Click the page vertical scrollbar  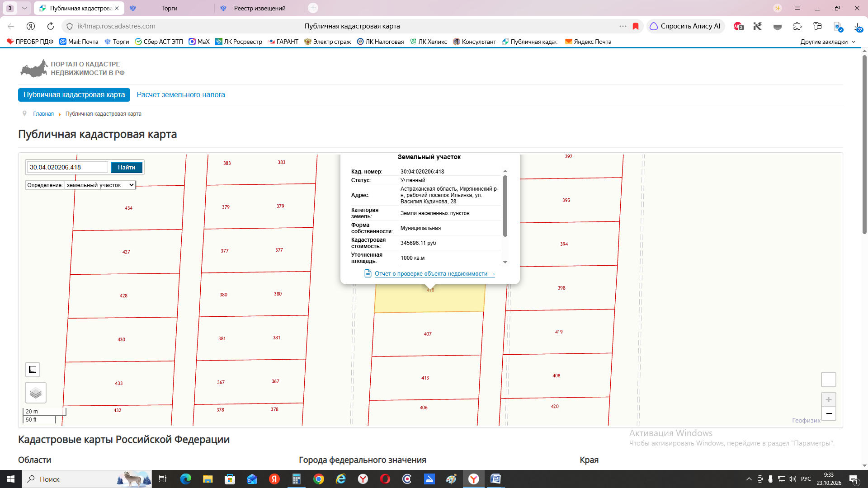pyautogui.click(x=864, y=145)
